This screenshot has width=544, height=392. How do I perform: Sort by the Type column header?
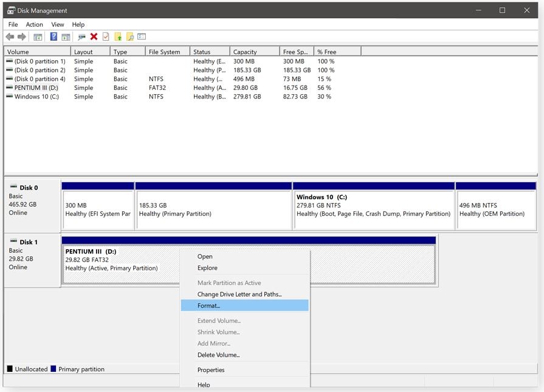(x=128, y=52)
